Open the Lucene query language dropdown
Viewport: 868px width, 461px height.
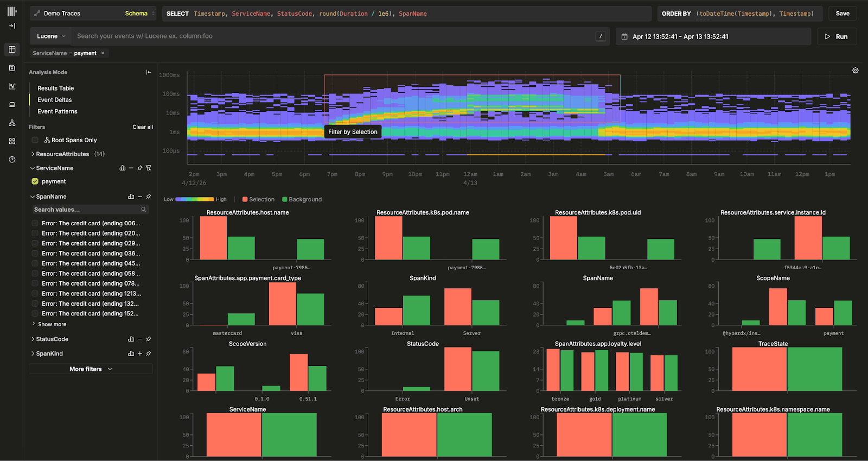(x=51, y=36)
